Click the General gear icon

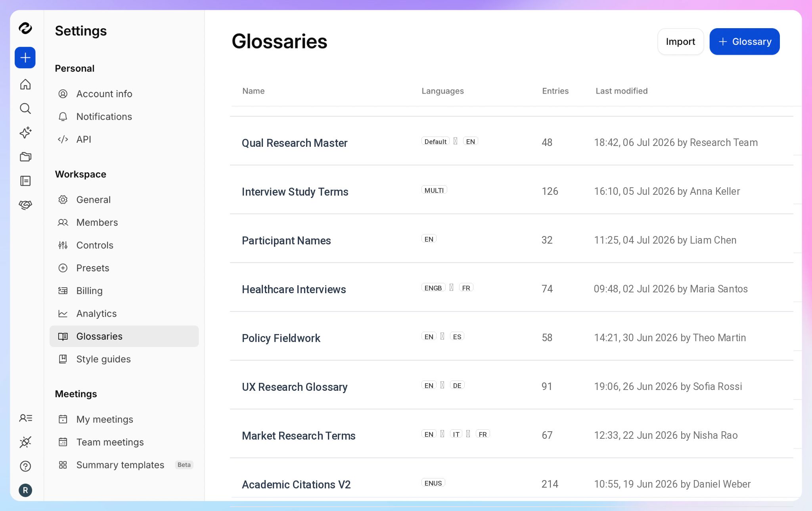[x=63, y=200]
